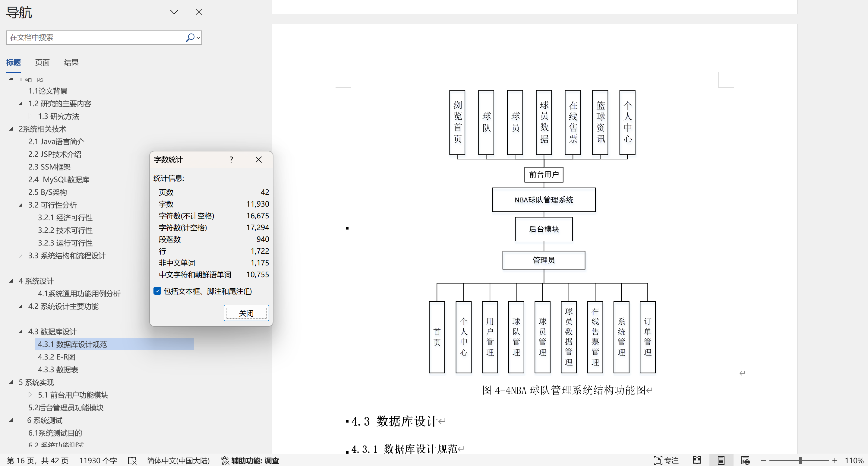The width and height of the screenshot is (868, 466).
Task: Click page number indicator 第 16 页
Action: click(x=38, y=461)
